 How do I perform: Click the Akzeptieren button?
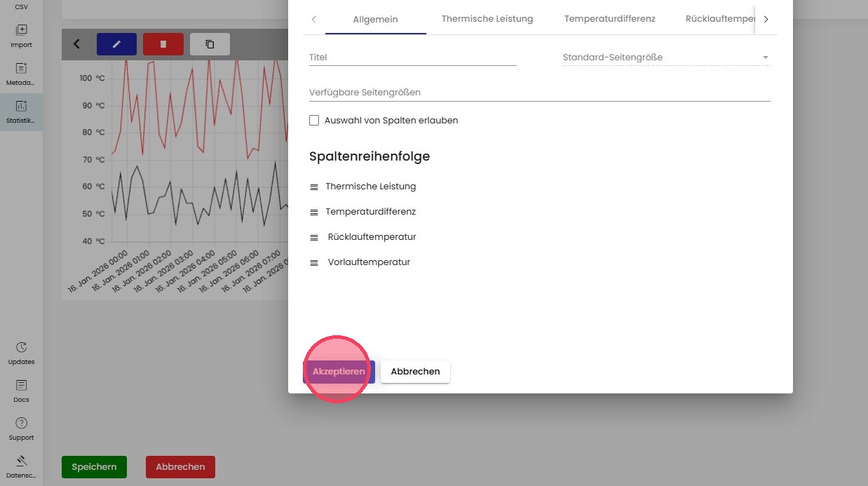(339, 372)
